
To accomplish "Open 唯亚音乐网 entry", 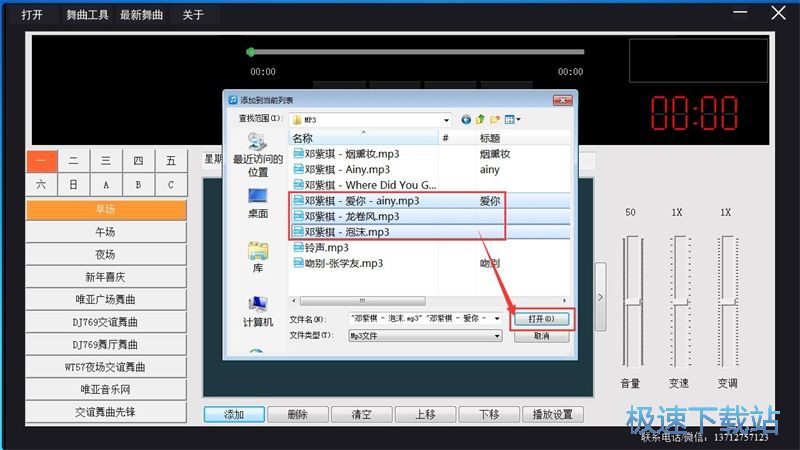I will click(106, 389).
